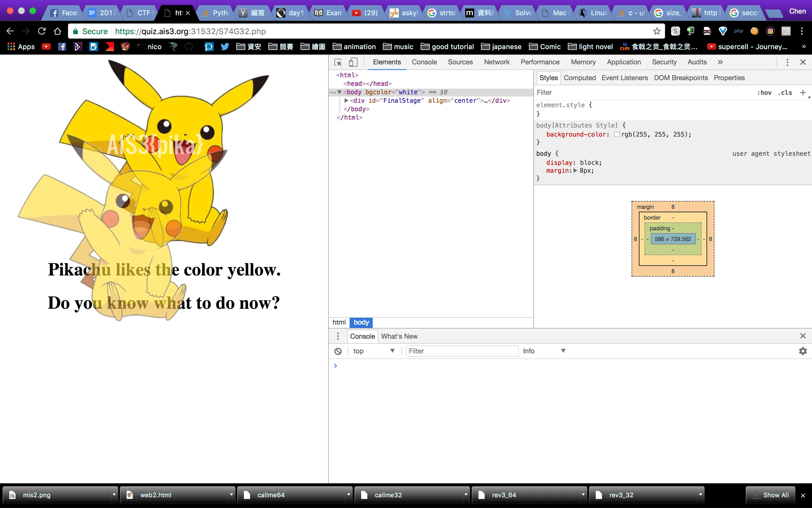The image size is (812, 508).
Task: Click the body breadcrumb in Elements
Action: [x=361, y=323]
